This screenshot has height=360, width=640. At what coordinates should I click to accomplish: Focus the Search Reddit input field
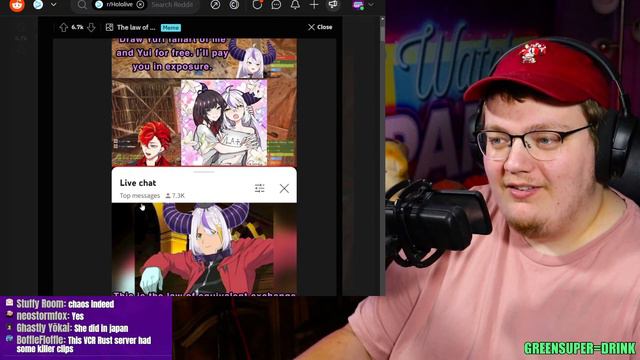pyautogui.click(x=173, y=5)
